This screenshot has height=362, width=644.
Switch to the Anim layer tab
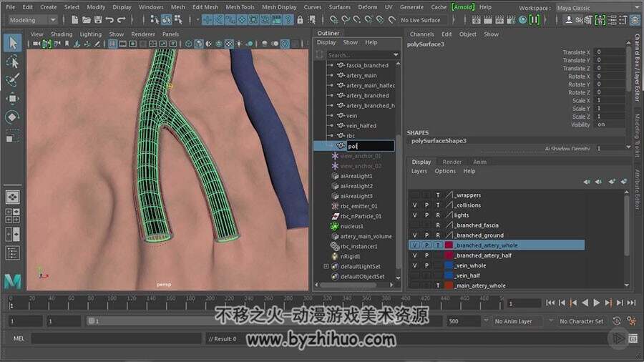tap(479, 162)
